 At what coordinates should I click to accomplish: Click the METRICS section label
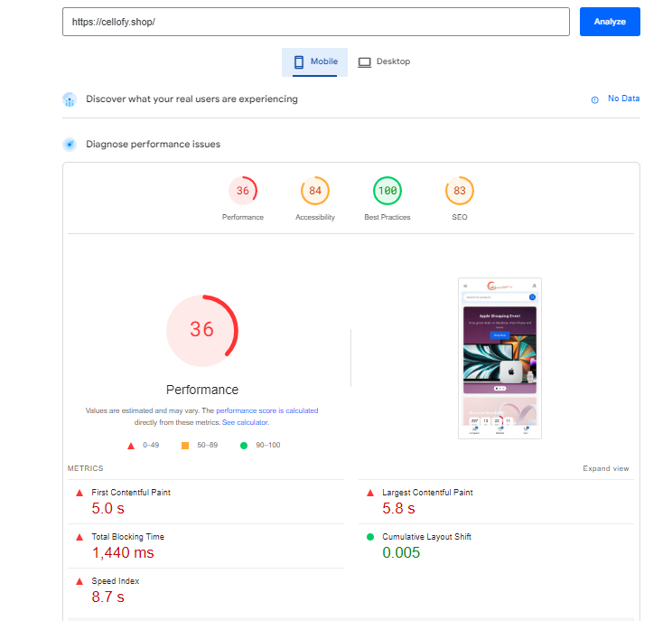(x=85, y=468)
